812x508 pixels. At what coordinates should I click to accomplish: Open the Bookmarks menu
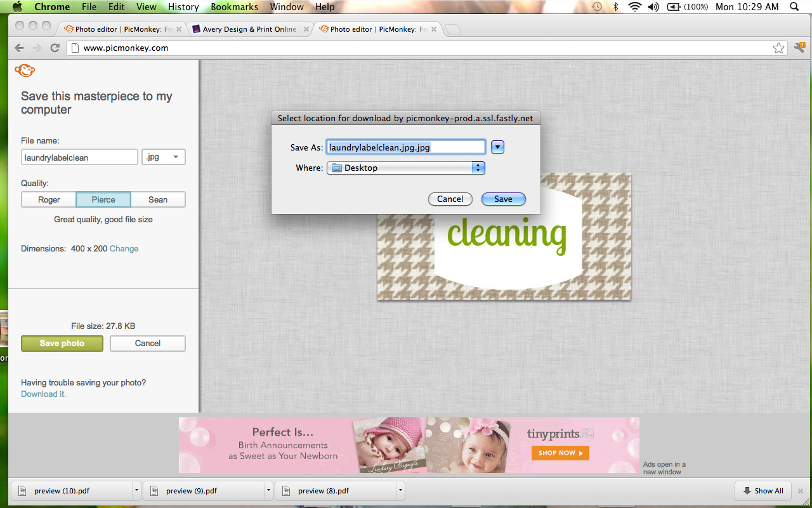click(233, 7)
